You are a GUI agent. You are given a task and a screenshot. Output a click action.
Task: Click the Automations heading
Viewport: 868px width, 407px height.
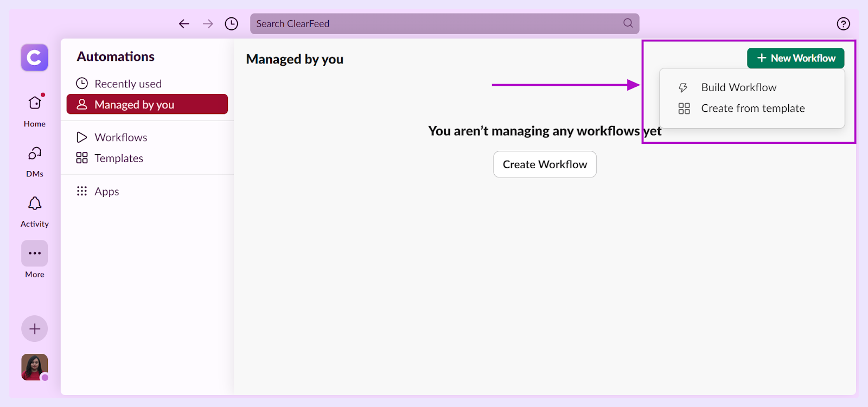(x=116, y=56)
